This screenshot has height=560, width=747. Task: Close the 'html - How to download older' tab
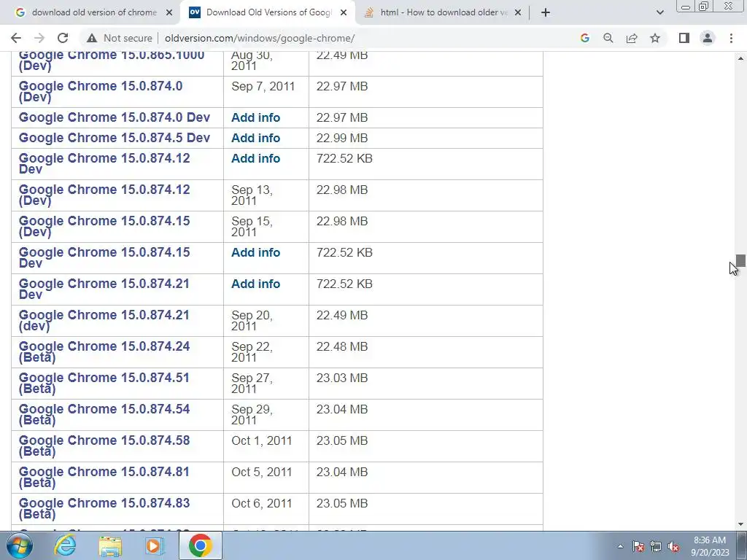pos(519,12)
